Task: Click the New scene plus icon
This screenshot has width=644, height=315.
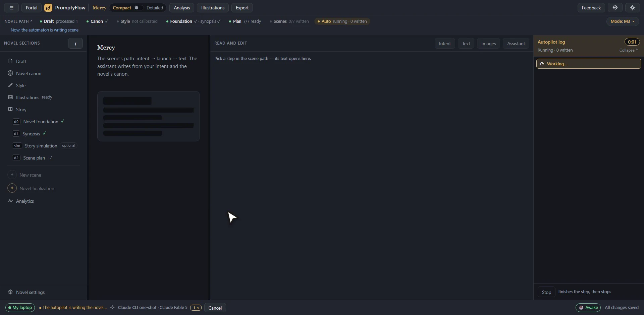Action: (12, 175)
